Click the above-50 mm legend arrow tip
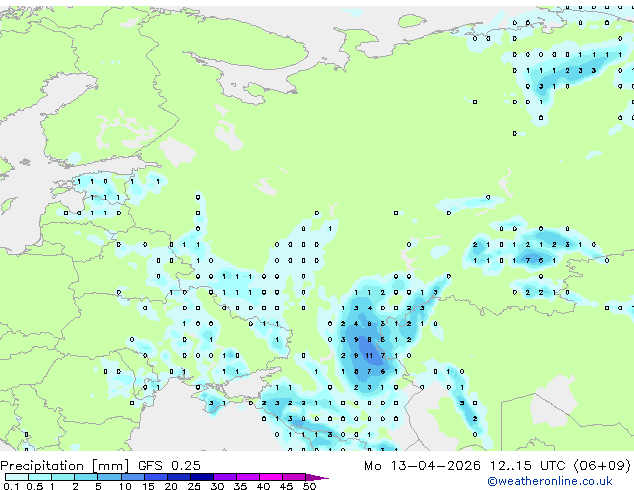The width and height of the screenshot is (634, 490). point(317,477)
